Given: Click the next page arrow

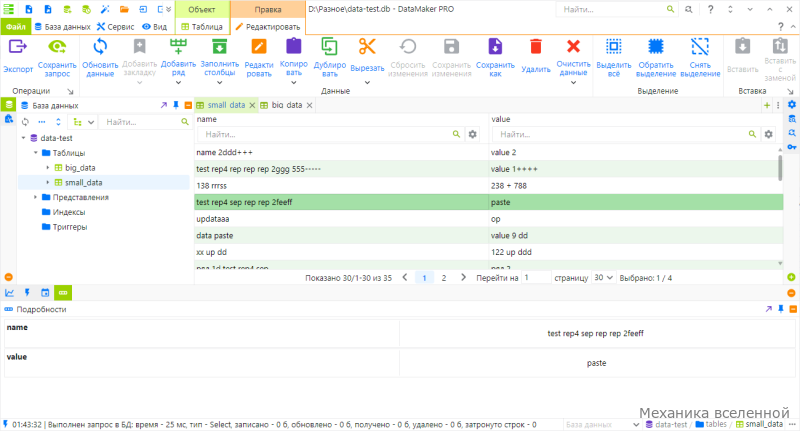Looking at the screenshot, I should coord(463,277).
